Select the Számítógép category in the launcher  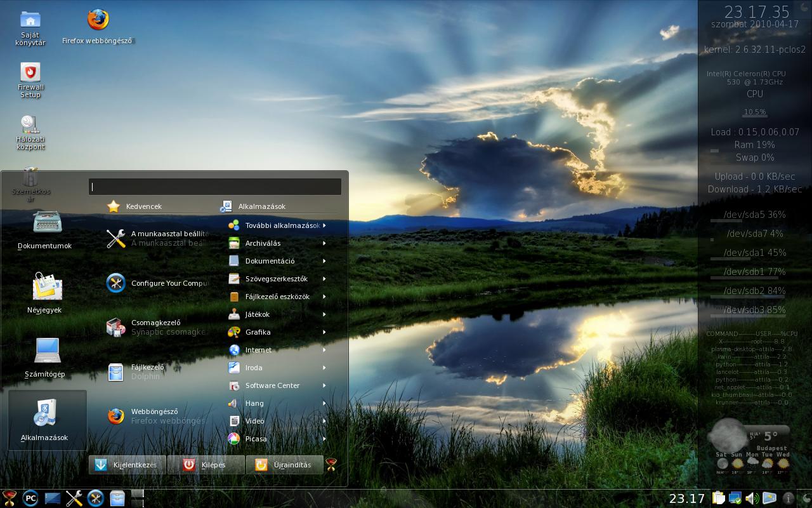[x=44, y=358]
